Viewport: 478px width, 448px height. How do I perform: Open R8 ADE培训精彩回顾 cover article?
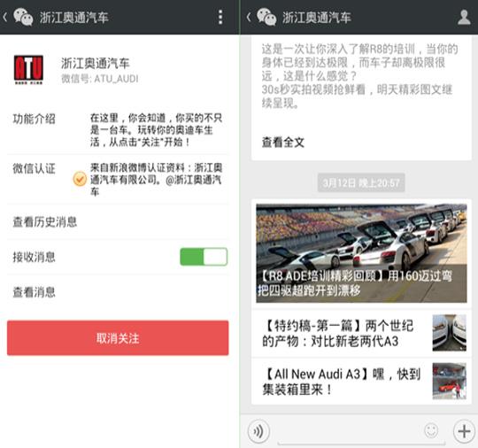click(x=361, y=253)
